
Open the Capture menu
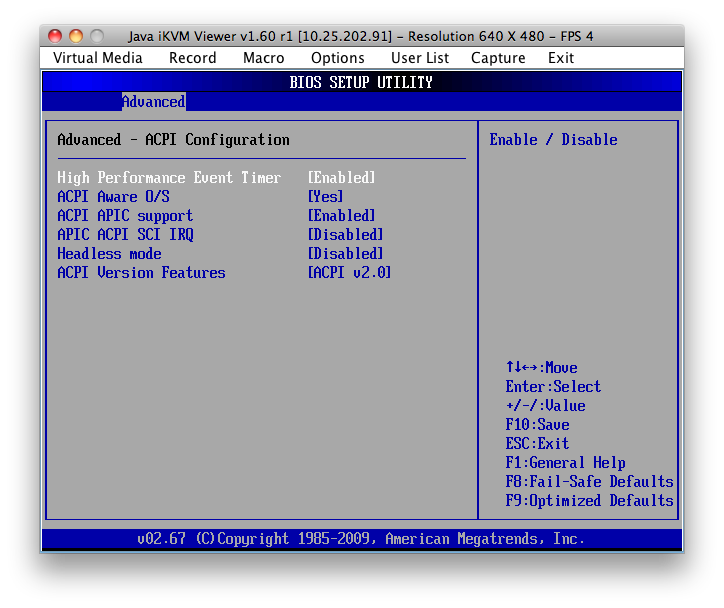(498, 58)
